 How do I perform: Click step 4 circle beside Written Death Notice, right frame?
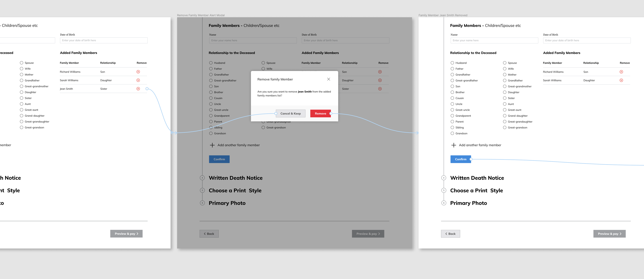point(444,178)
